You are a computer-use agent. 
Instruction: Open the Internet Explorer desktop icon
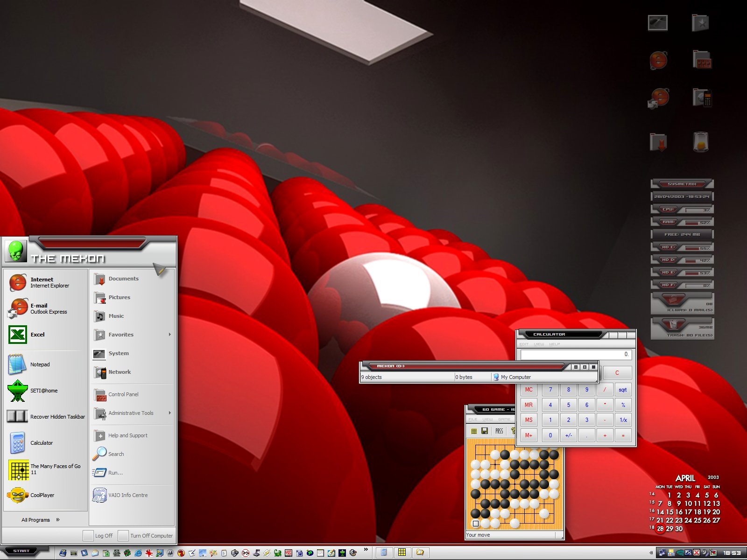tap(658, 60)
